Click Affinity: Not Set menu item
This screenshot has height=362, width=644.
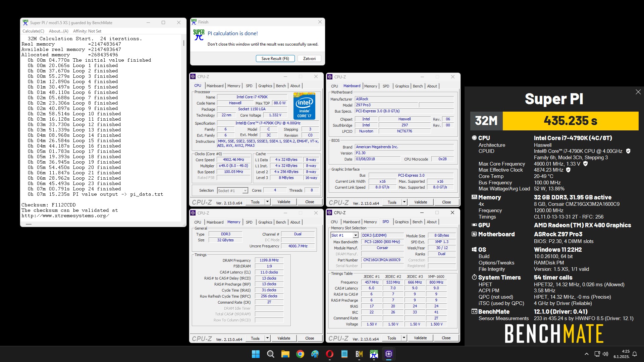click(x=87, y=31)
